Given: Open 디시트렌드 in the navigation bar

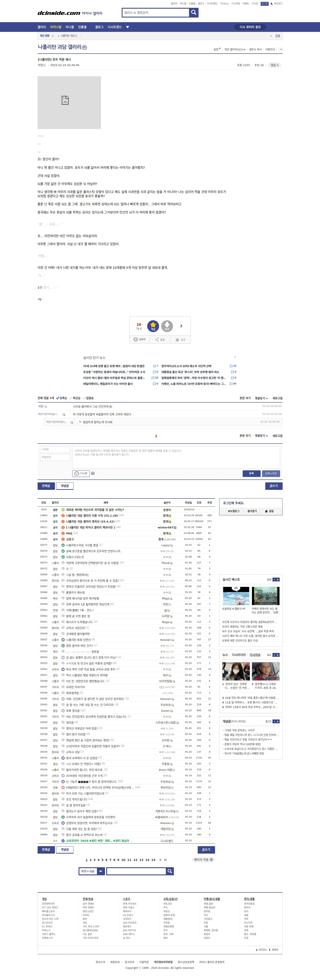Looking at the screenshot, I should click(x=114, y=27).
